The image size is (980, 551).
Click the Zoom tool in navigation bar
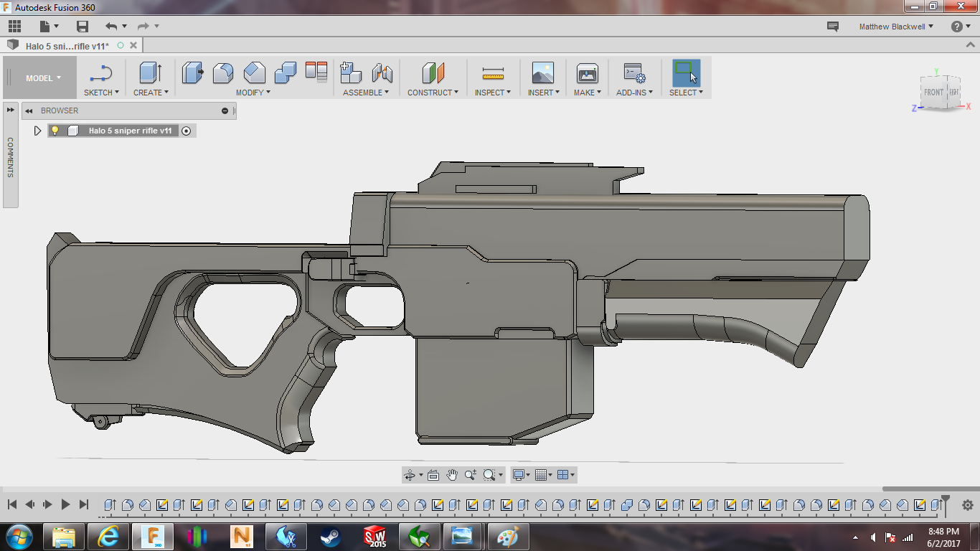(x=471, y=475)
